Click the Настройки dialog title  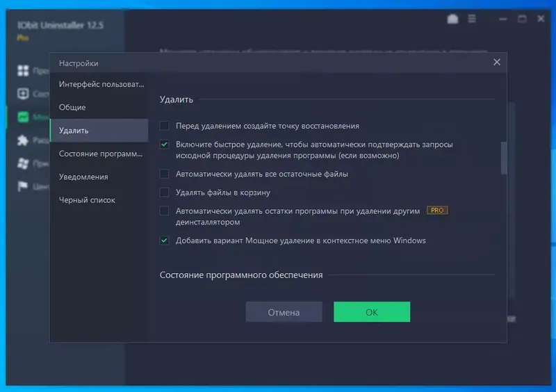click(79, 63)
